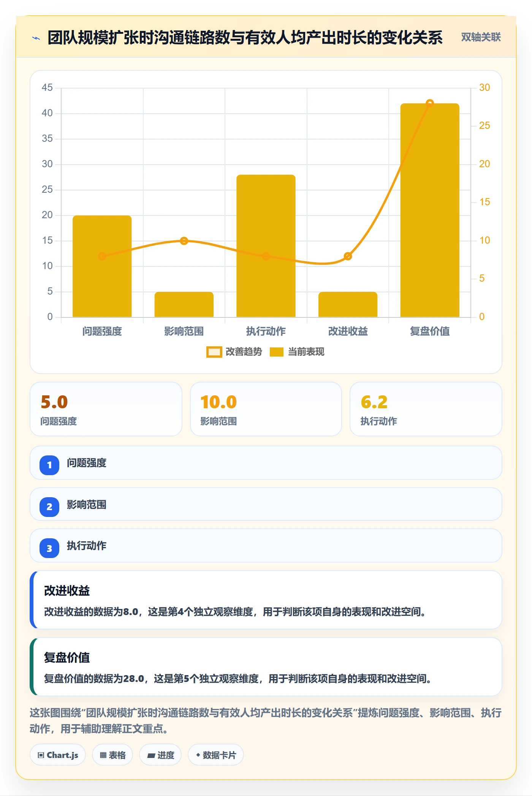Click the line data point atop 复盘价值 bar
This screenshot has width=532, height=796.
point(430,103)
